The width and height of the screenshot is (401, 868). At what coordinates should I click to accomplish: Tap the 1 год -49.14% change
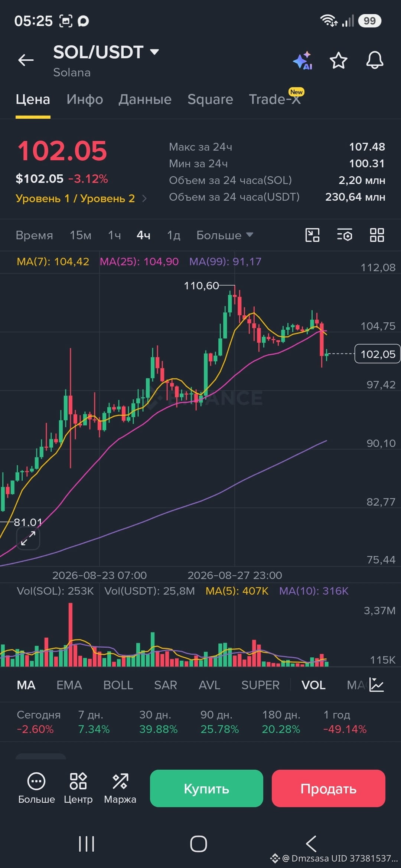(x=345, y=722)
